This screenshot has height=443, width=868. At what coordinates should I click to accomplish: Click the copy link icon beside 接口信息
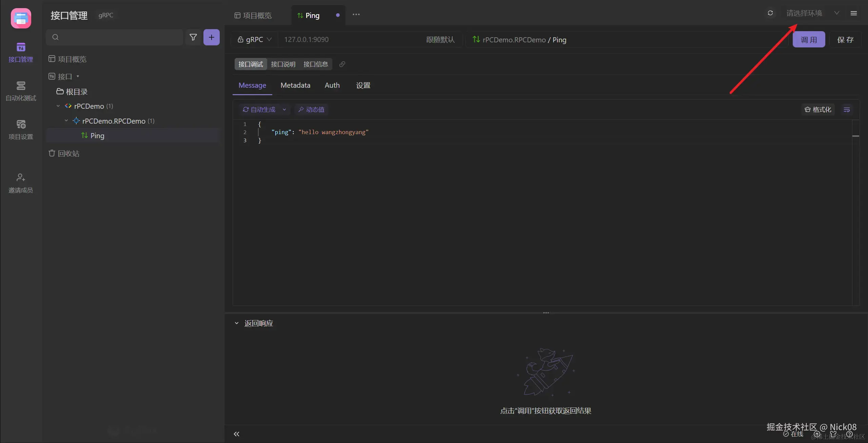pos(342,64)
